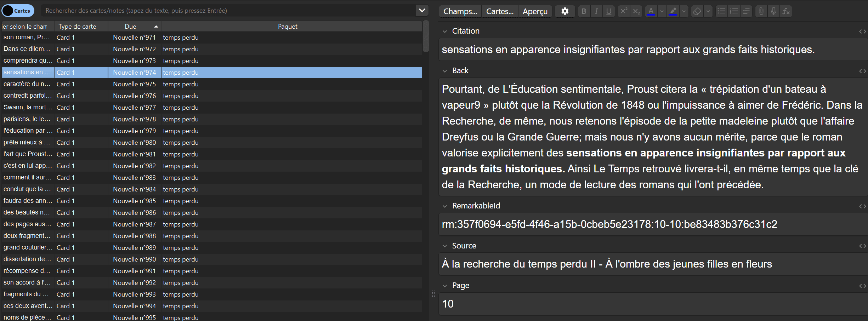Collapse the Citation field
Viewport: 868px width, 321px height.
(x=445, y=31)
